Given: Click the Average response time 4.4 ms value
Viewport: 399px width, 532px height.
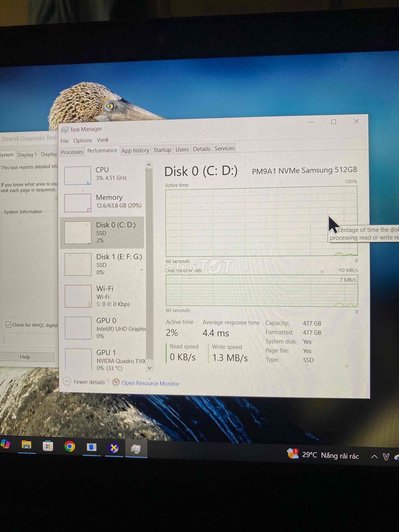Looking at the screenshot, I should coord(216,333).
